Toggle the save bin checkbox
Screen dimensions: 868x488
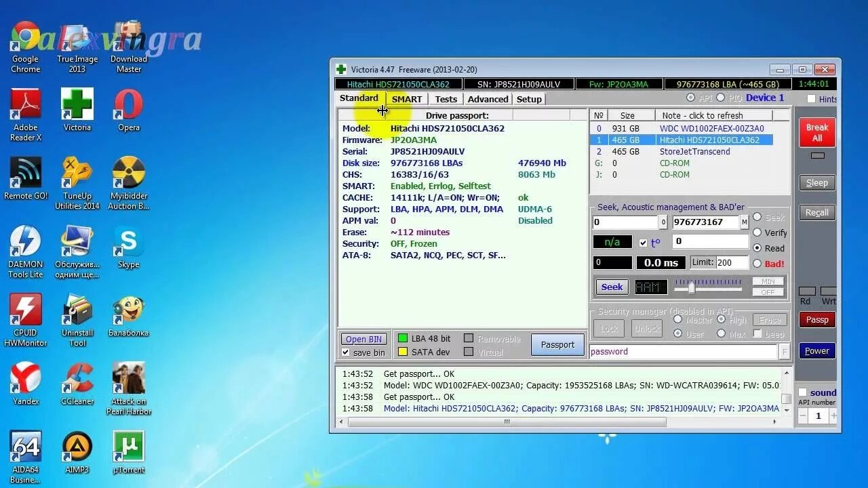346,352
